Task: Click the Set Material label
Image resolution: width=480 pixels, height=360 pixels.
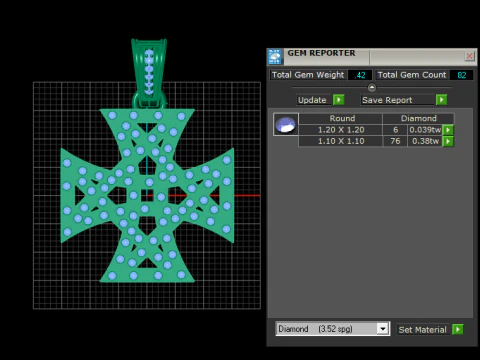Action: point(422,330)
